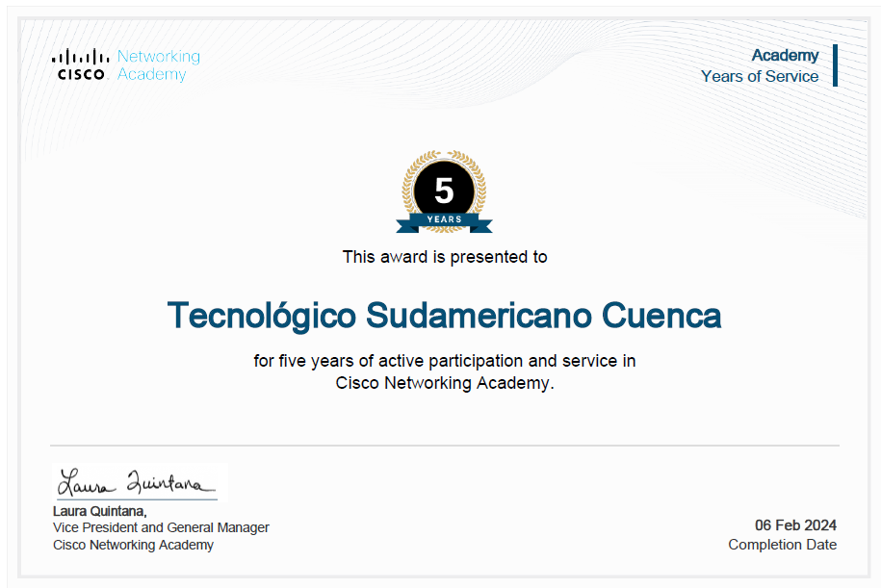Click the line 'for five years of active participation'
Image resolution: width=881 pixels, height=588 pixels.
coord(445,361)
